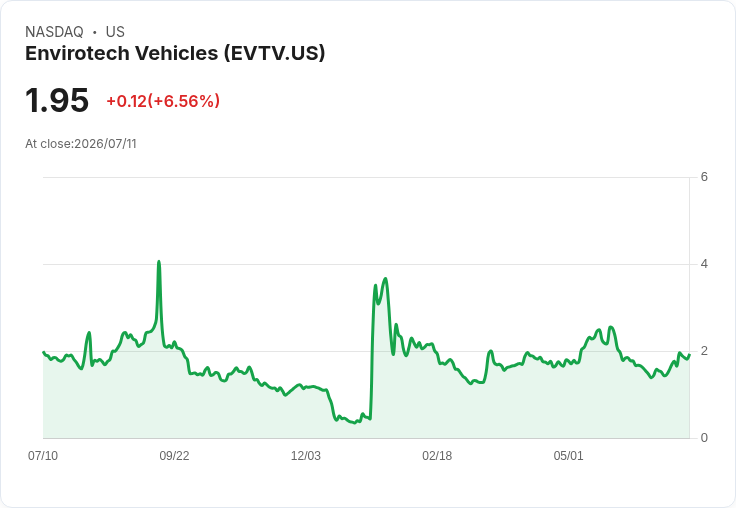Click the US market label

click(115, 32)
